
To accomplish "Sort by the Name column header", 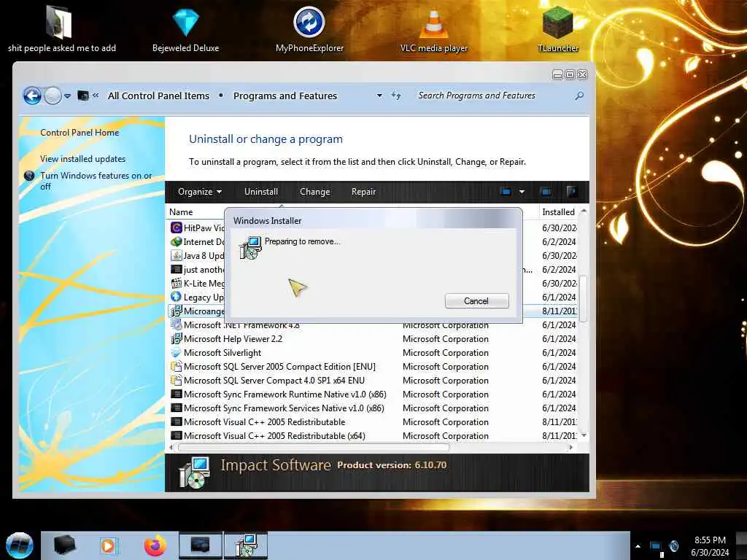I will 181,212.
